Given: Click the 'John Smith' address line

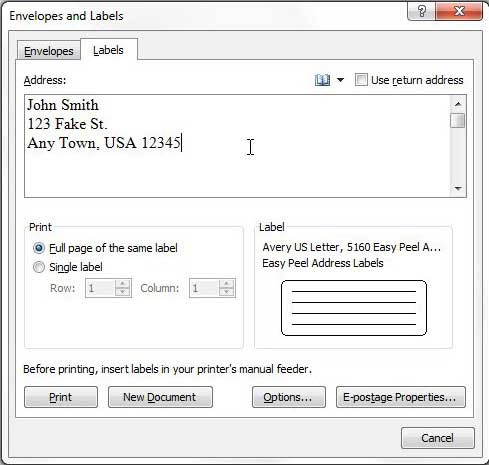Looking at the screenshot, I should point(63,105).
